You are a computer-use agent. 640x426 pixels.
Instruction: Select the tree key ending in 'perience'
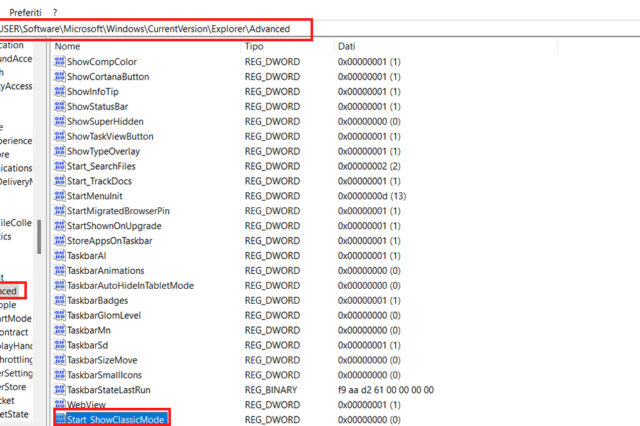point(16,141)
